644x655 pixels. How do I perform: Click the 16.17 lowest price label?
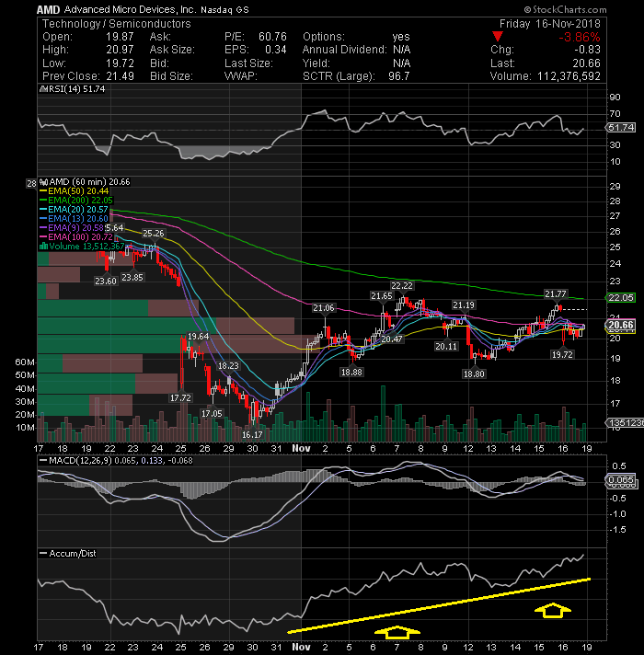click(x=252, y=435)
